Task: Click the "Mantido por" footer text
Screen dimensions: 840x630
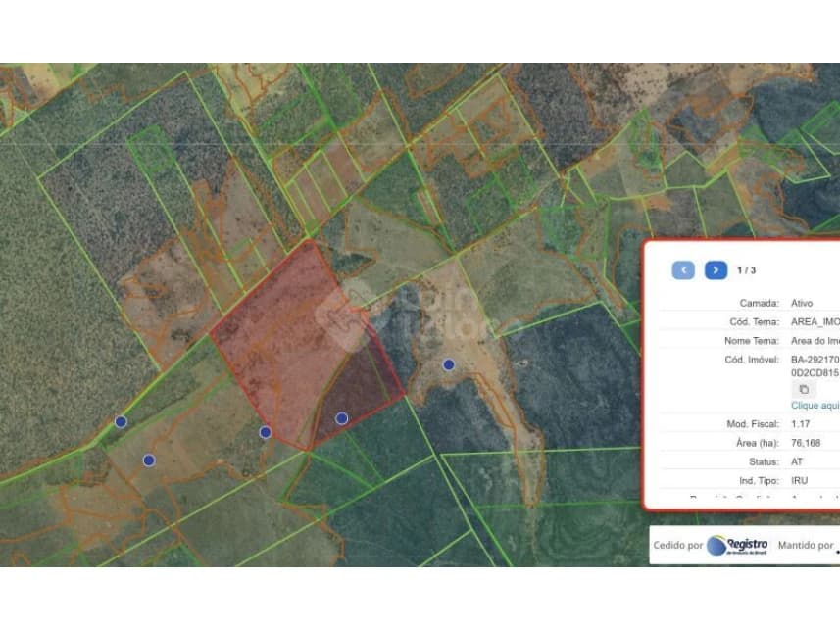Action: pos(806,546)
